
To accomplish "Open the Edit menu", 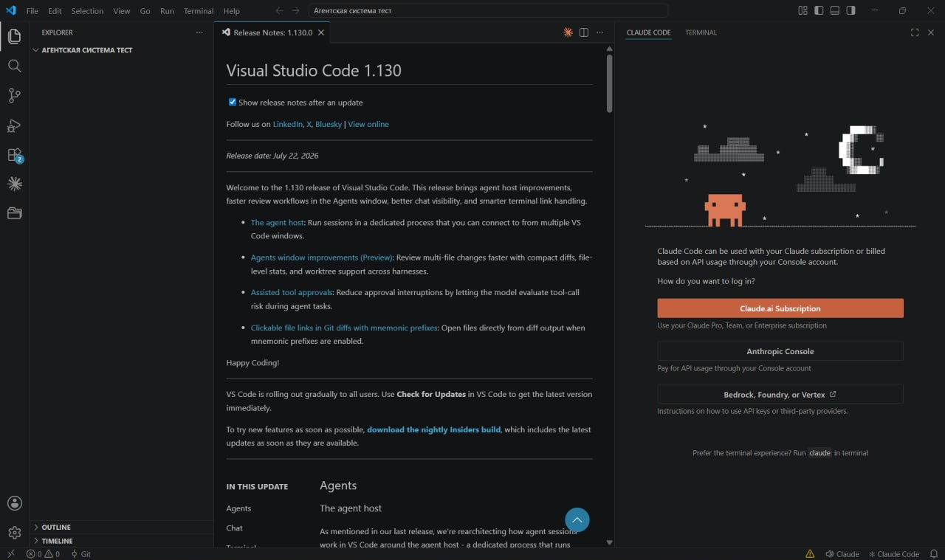I will coord(55,11).
